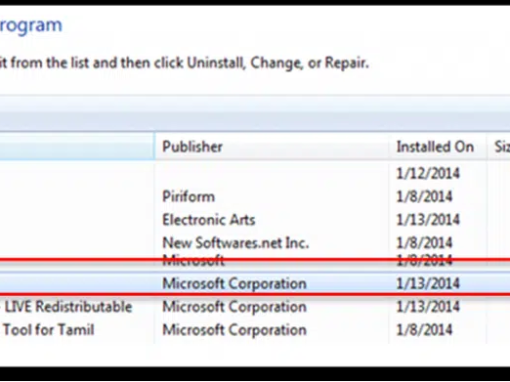Click 1/8/2014 date in Piriform row
The image size is (510, 382).
[x=424, y=197]
